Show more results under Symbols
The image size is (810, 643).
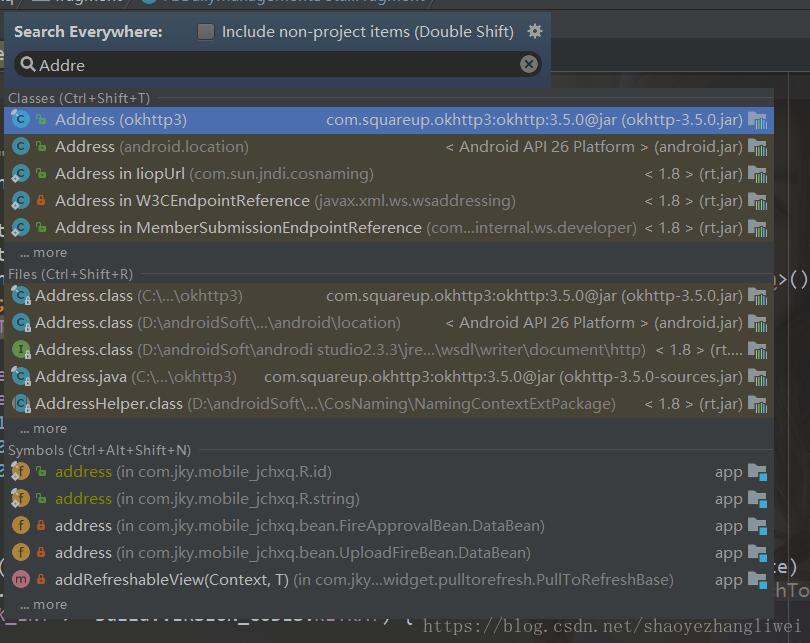[x=43, y=605]
